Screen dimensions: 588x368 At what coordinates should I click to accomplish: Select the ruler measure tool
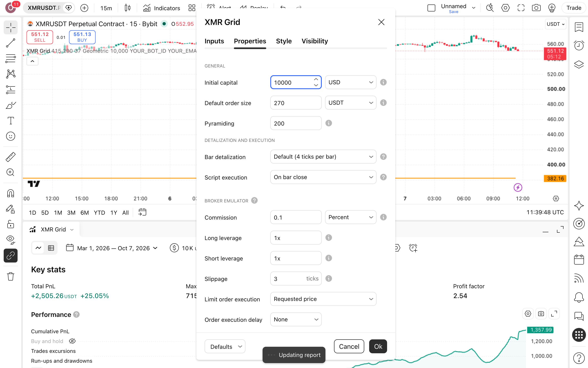click(x=10, y=157)
